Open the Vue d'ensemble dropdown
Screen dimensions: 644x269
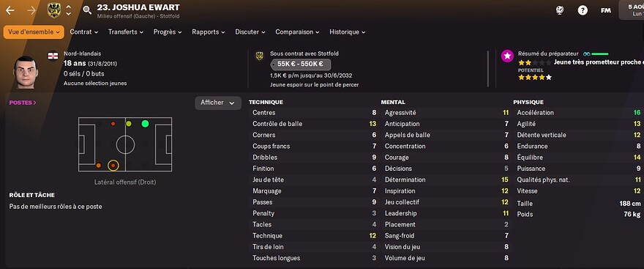point(34,32)
